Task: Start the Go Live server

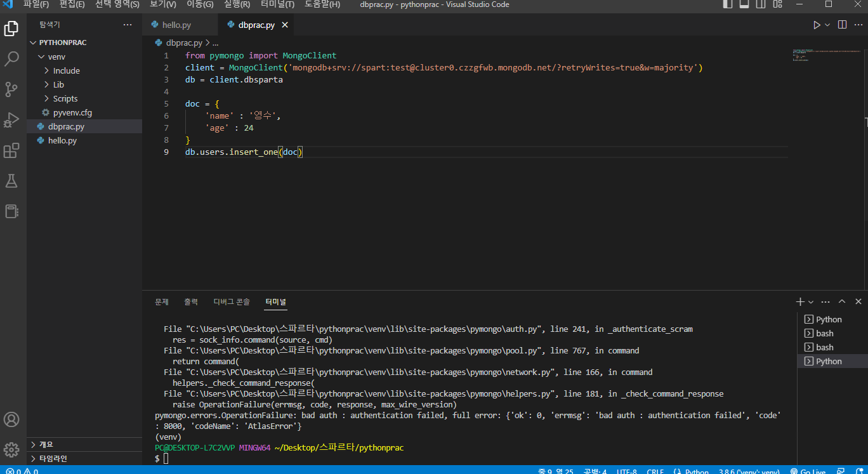Action: click(808, 471)
